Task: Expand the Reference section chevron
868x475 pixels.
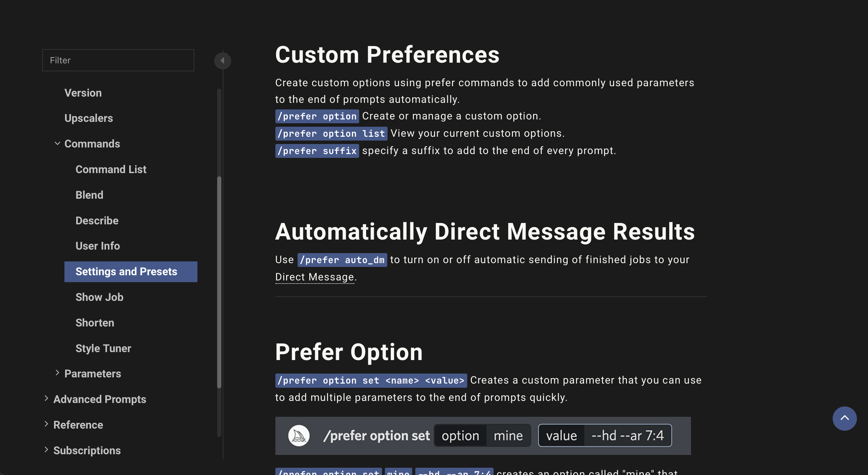Action: point(46,424)
